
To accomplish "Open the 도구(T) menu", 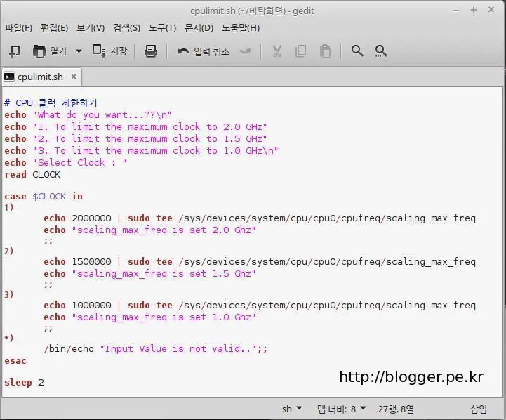I will click(x=162, y=28).
